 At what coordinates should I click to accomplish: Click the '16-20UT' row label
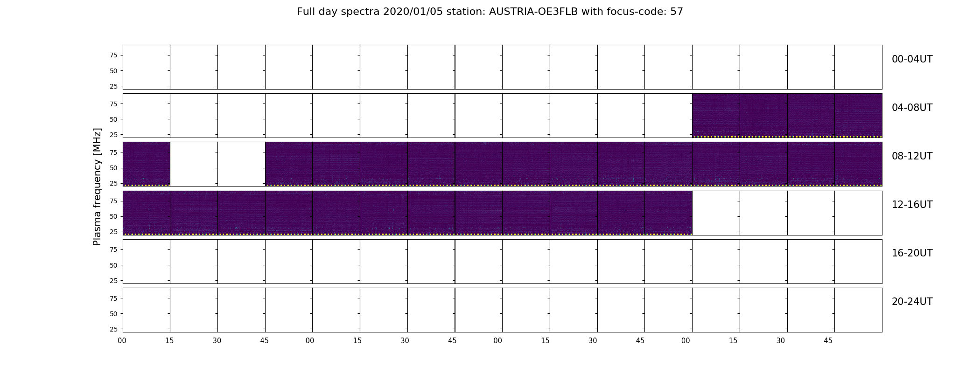912,253
